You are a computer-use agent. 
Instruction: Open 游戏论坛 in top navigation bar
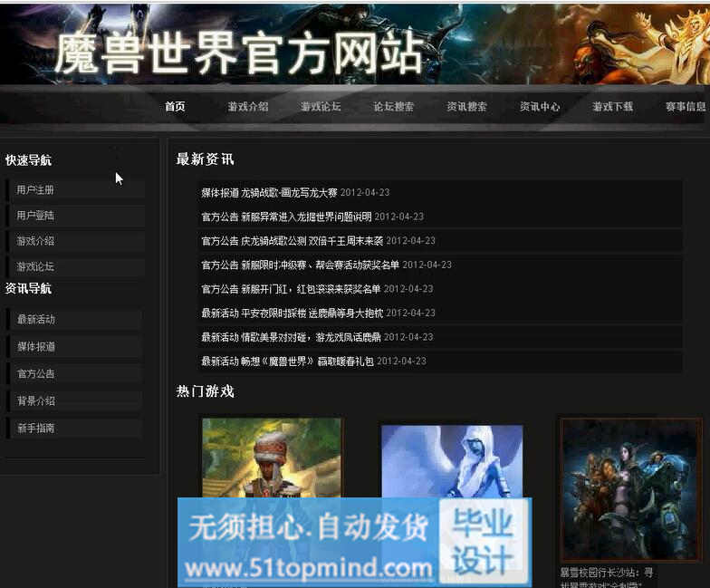click(x=321, y=107)
